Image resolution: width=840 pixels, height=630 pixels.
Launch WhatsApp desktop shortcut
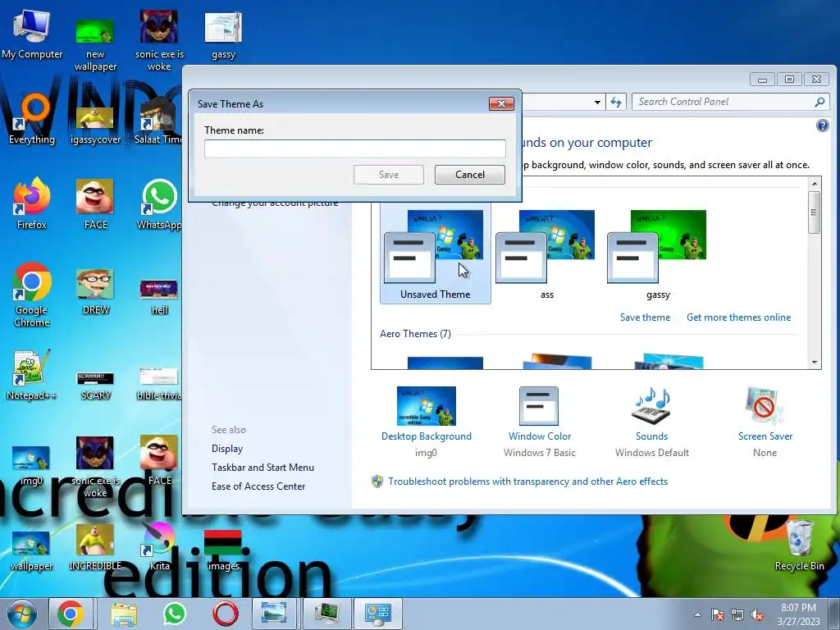point(159,204)
